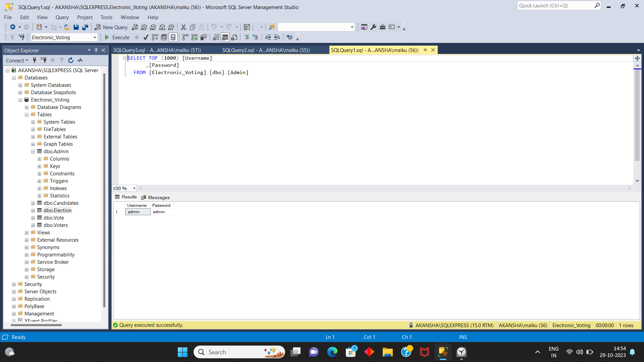644x362 pixels.
Task: Expand the dbo.Candidates table node
Action: pos(33,203)
